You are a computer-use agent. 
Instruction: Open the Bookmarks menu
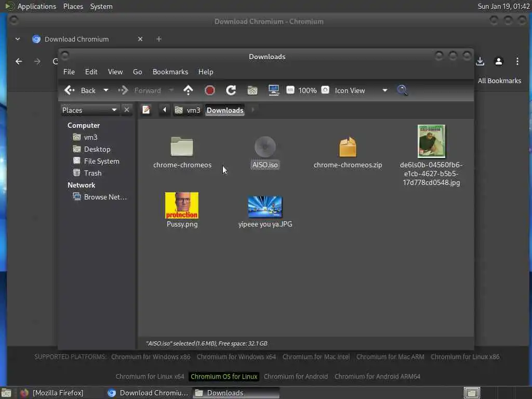tap(170, 72)
